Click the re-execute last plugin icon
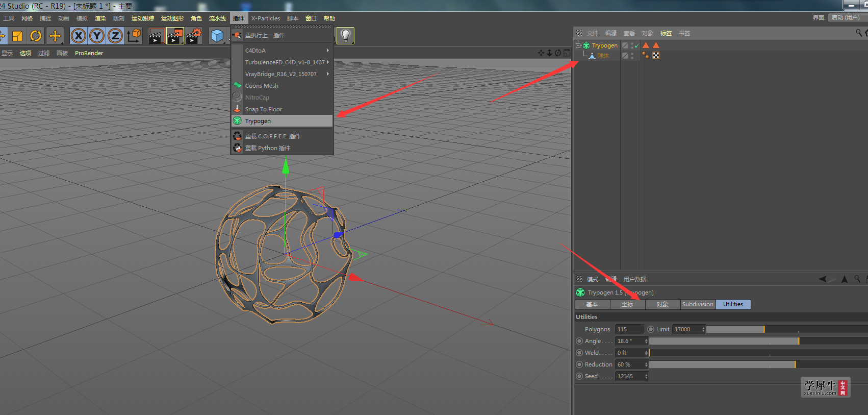The image size is (868, 415). (x=237, y=35)
